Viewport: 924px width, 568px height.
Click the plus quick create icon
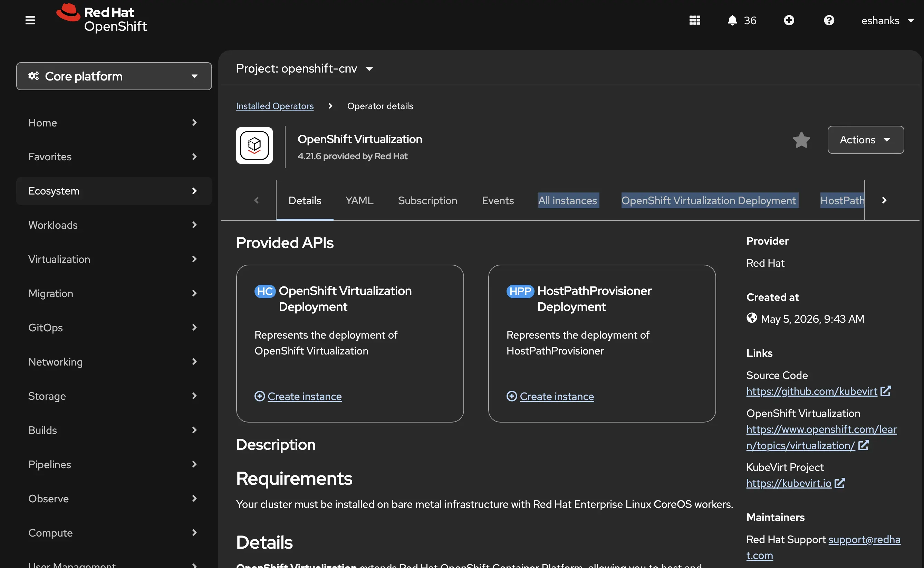pos(789,20)
